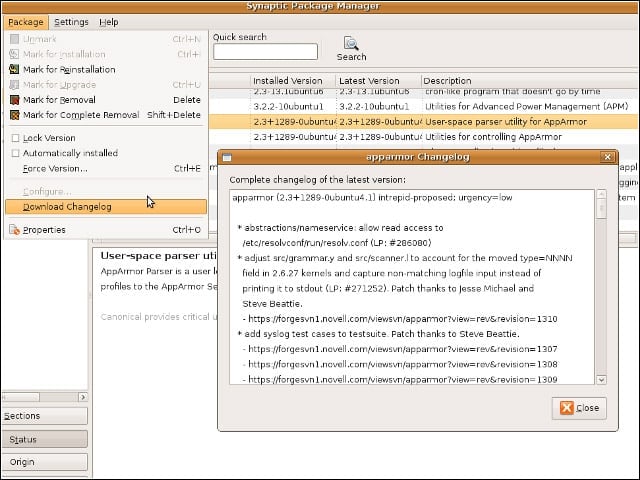Click changelog scrollbar down arrow
This screenshot has height=480, width=640.
pyautogui.click(x=601, y=380)
